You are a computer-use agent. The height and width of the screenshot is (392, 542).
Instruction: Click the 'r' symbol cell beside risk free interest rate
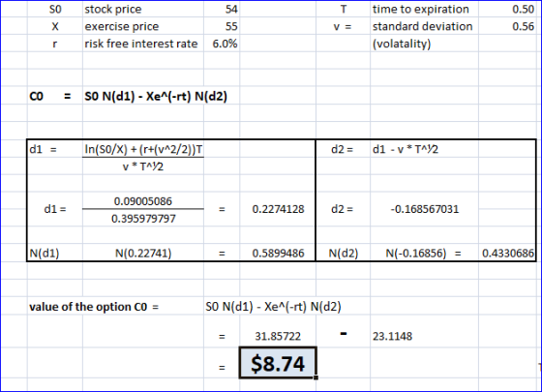(54, 45)
